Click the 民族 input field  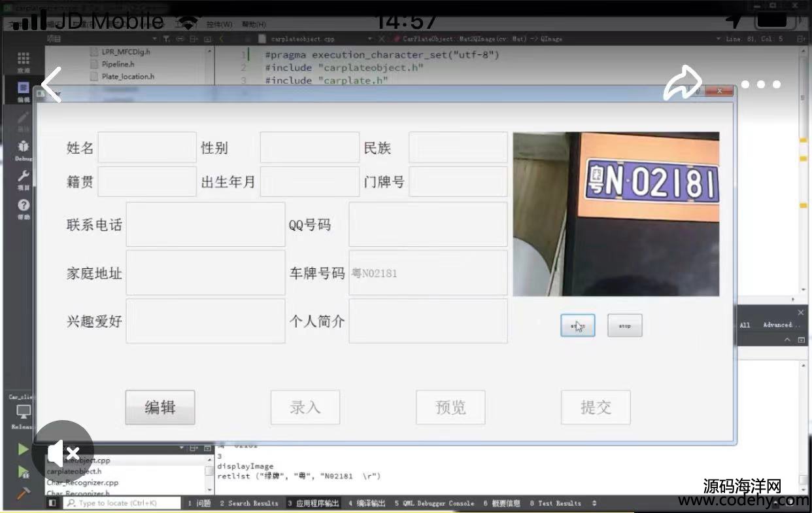point(458,147)
